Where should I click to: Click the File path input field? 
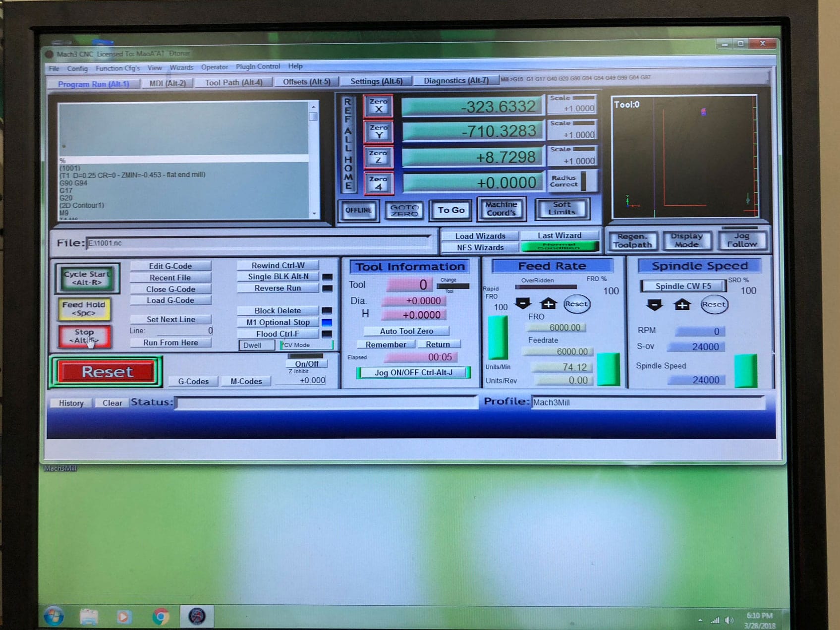259,243
